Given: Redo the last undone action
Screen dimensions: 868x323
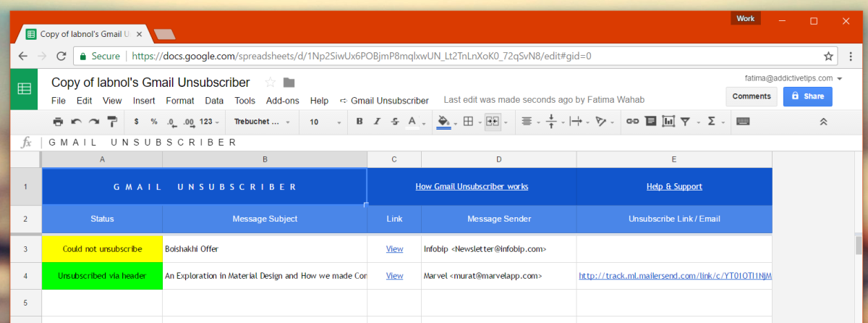Looking at the screenshot, I should point(94,122).
